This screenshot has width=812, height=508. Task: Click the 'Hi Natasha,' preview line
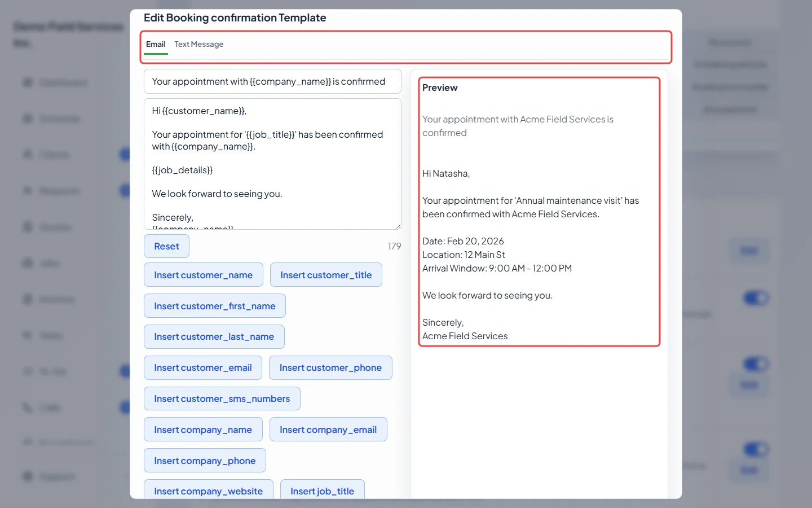pyautogui.click(x=446, y=173)
